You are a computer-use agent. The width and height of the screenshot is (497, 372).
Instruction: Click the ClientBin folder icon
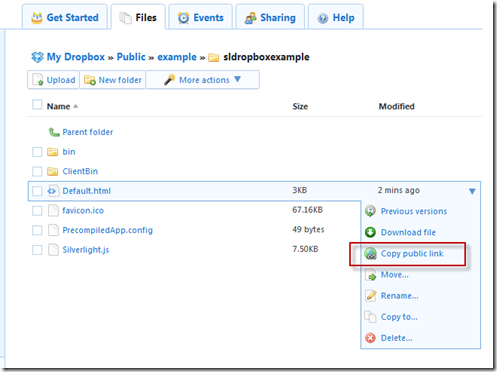point(52,172)
